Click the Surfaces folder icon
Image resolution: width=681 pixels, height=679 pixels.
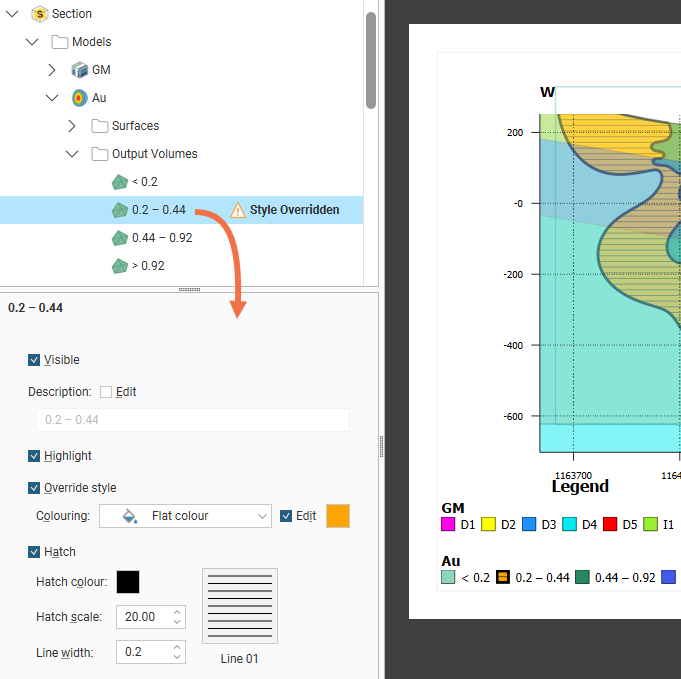(99, 126)
